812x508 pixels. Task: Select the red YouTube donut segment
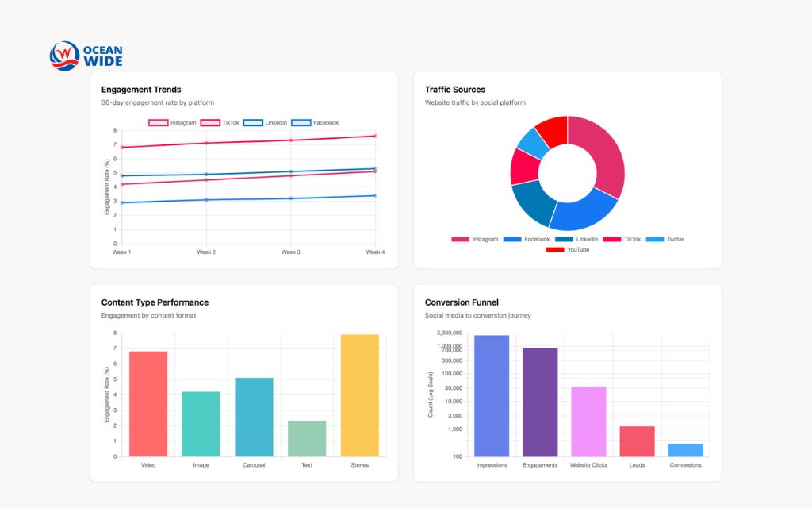(x=553, y=130)
